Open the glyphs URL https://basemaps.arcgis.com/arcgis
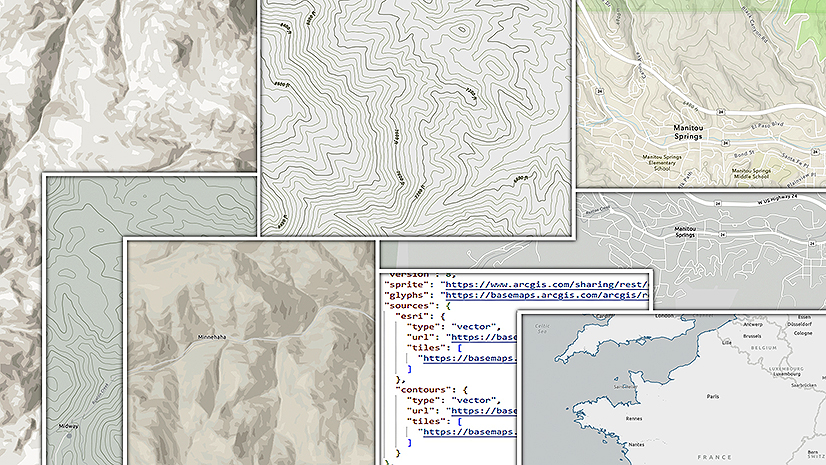826x465 pixels. pyautogui.click(x=547, y=295)
